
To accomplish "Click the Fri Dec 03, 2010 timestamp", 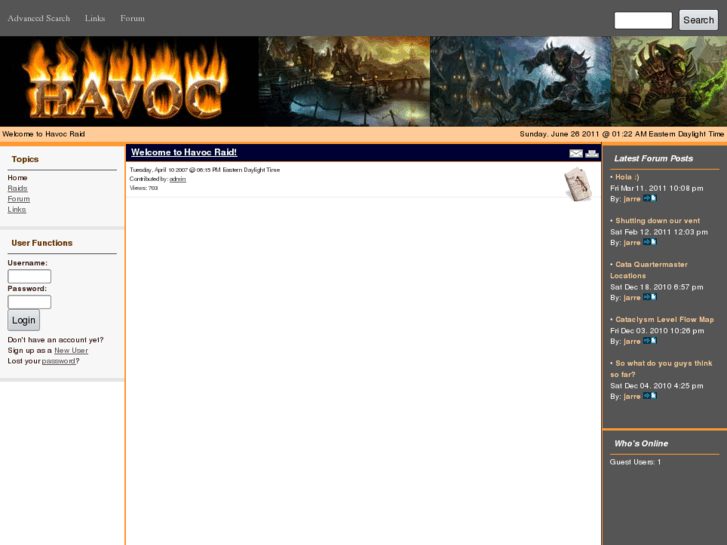I will pos(657,331).
